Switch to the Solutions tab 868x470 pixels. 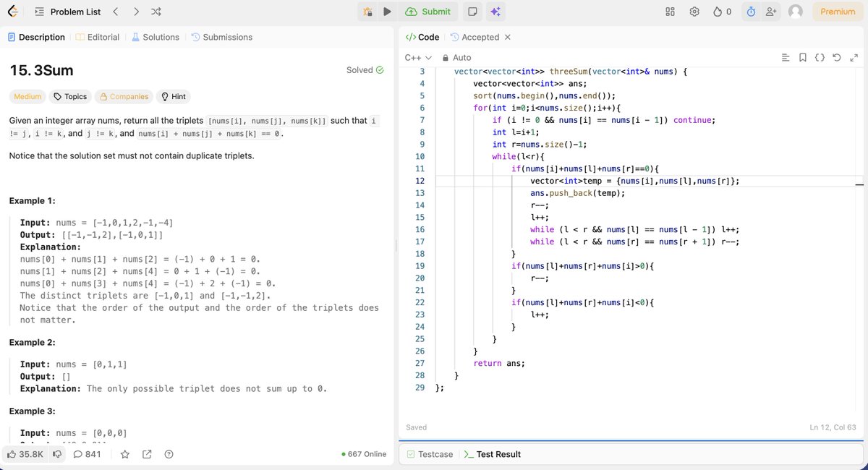156,37
